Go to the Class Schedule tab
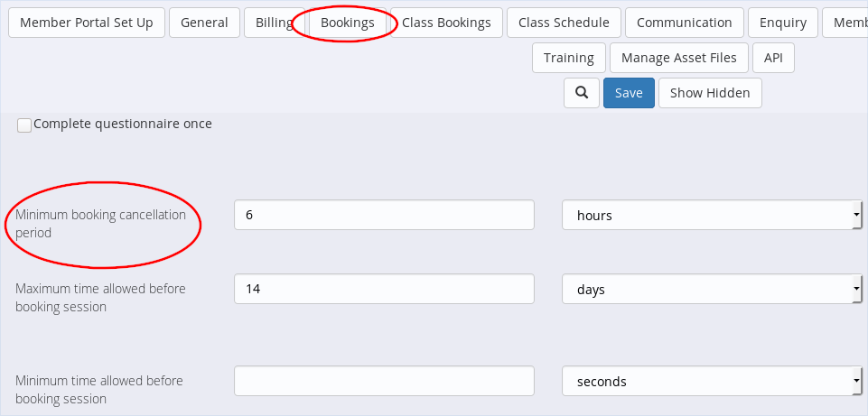Image resolution: width=868 pixels, height=416 pixels. 564,23
